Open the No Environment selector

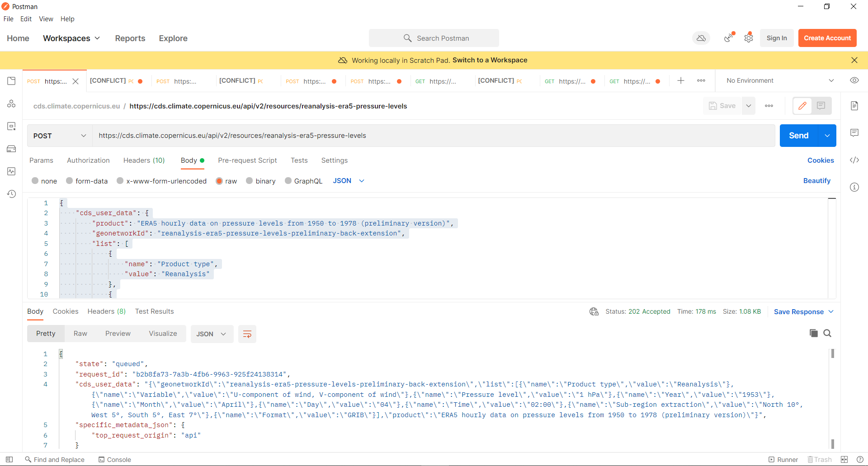[780, 80]
